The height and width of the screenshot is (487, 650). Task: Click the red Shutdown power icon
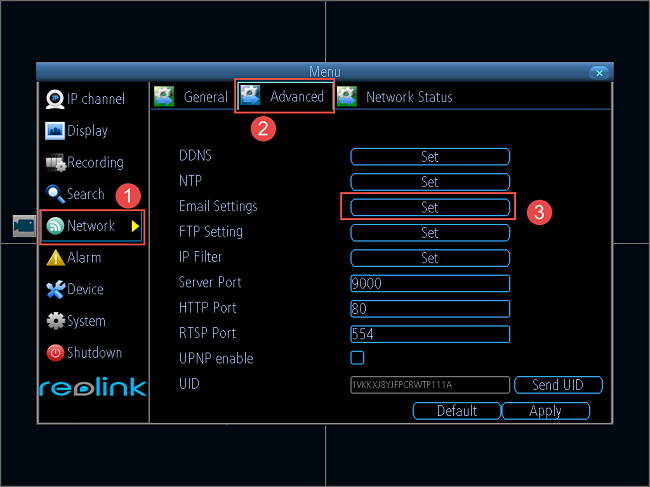[56, 353]
